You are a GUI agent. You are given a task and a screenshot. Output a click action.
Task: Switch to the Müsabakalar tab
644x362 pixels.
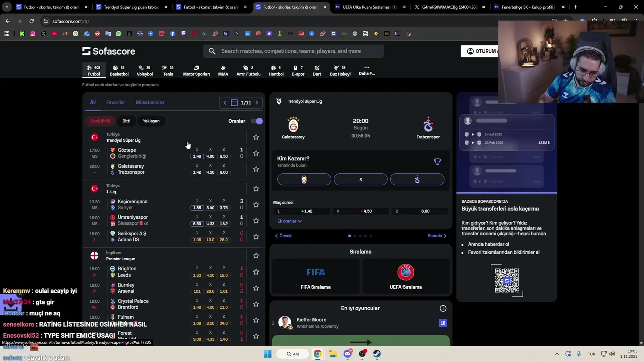pos(150,102)
